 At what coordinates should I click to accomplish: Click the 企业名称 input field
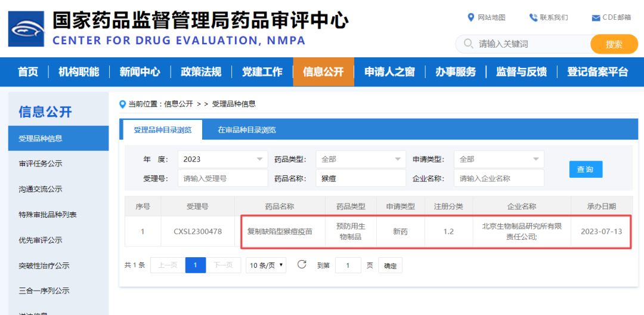(x=499, y=178)
